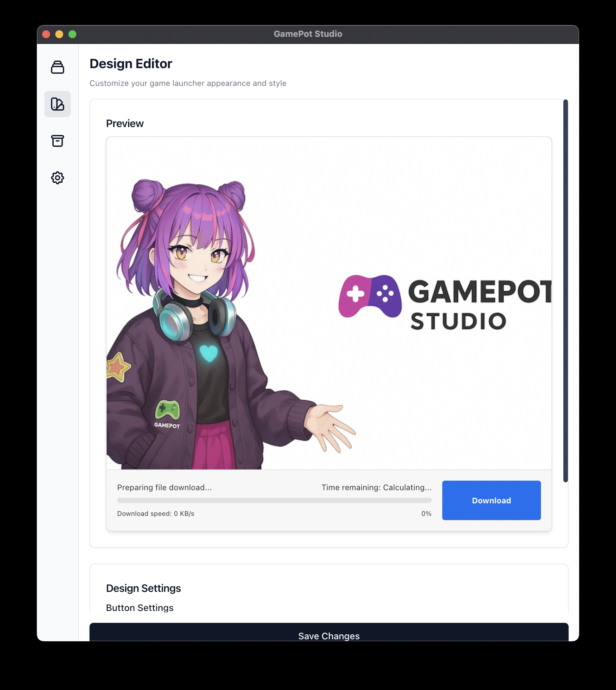Click the GamePot Studio logo in preview

(445, 303)
